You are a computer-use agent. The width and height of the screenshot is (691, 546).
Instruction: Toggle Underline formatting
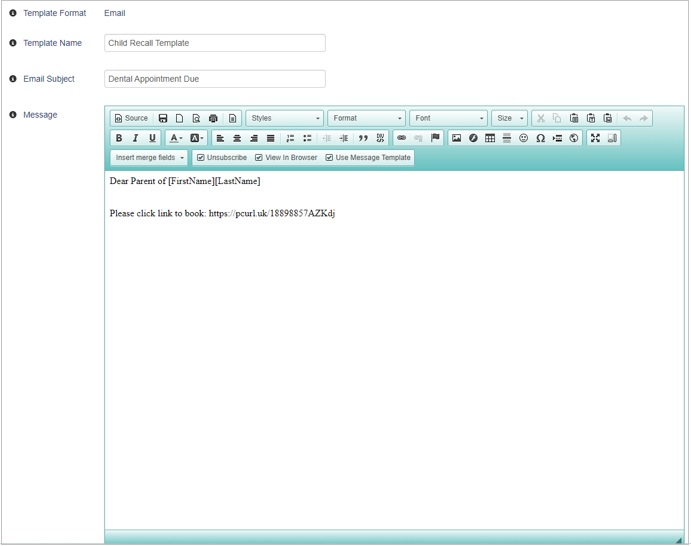click(152, 138)
